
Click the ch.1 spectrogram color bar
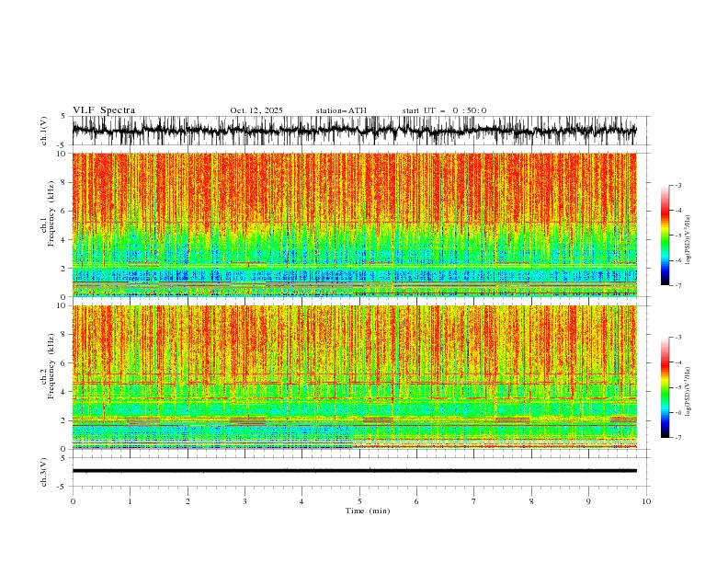pyautogui.click(x=665, y=235)
